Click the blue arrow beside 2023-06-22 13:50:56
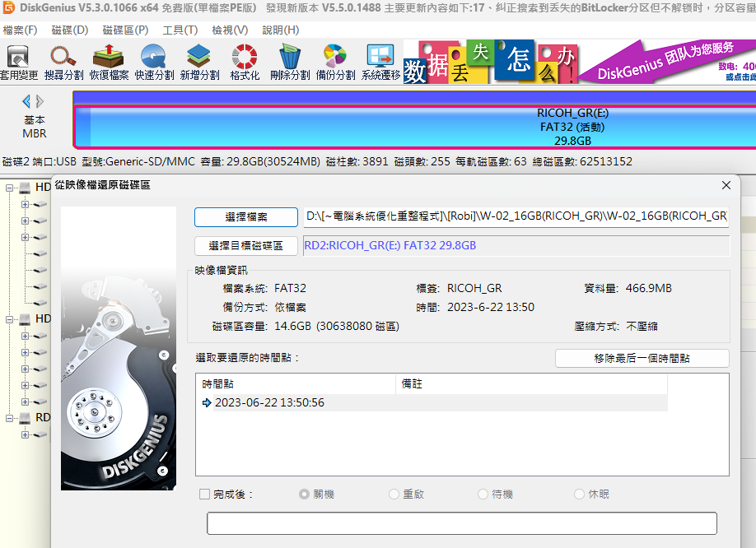Viewport: 756px width, 548px height. [207, 402]
